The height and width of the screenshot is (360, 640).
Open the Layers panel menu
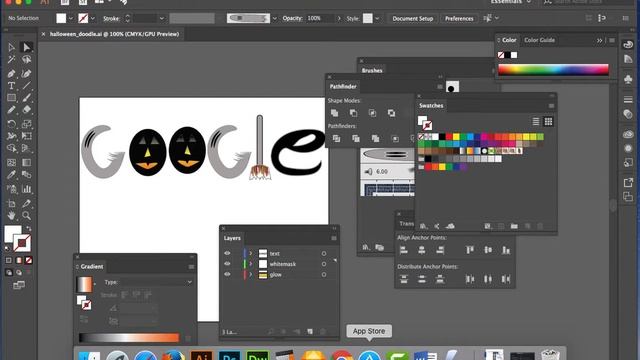pos(334,238)
